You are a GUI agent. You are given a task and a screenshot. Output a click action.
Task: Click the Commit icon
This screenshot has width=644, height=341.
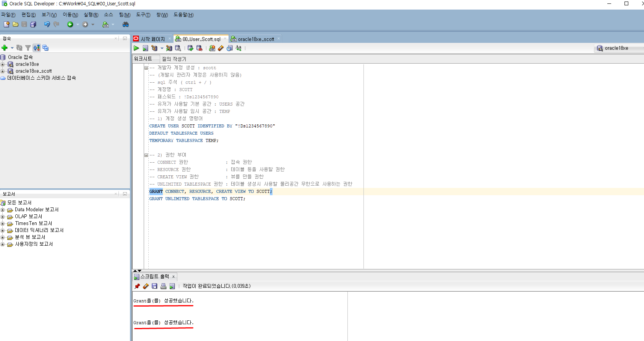tap(190, 48)
